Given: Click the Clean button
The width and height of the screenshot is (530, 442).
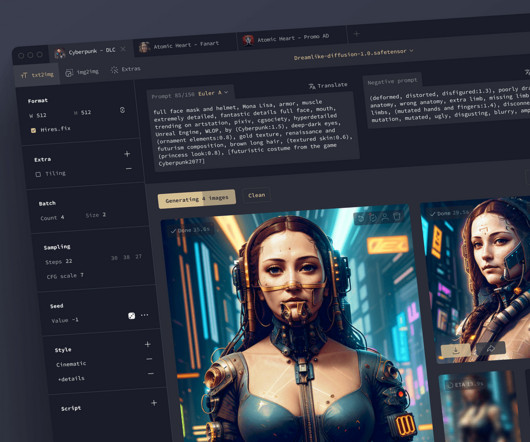Looking at the screenshot, I should 257,195.
